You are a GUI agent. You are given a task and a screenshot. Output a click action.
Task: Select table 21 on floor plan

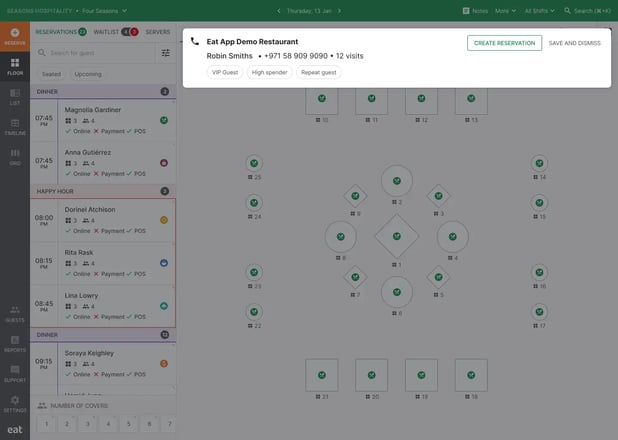click(322, 375)
